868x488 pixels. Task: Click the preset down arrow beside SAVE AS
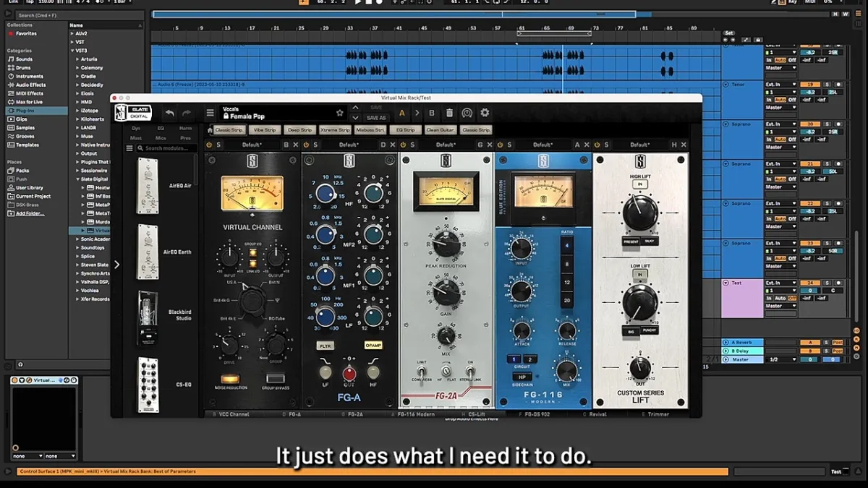[355, 118]
